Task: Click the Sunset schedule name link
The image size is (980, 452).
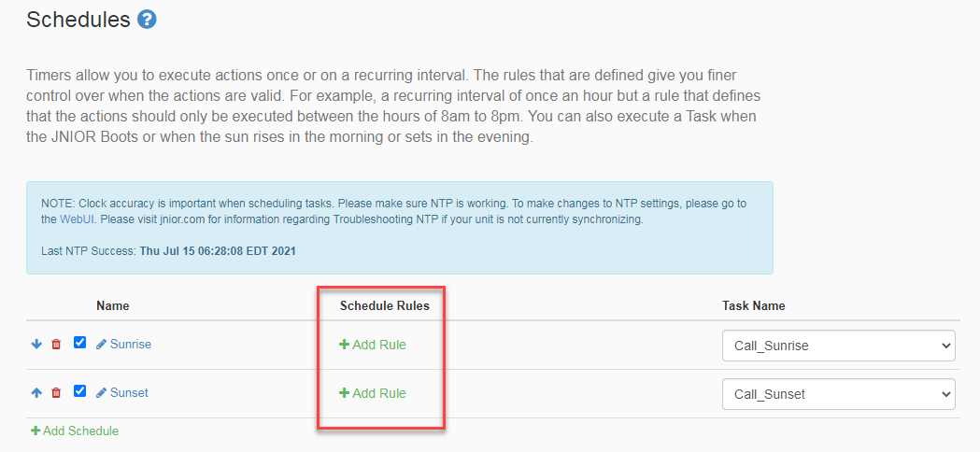Action: tap(129, 392)
